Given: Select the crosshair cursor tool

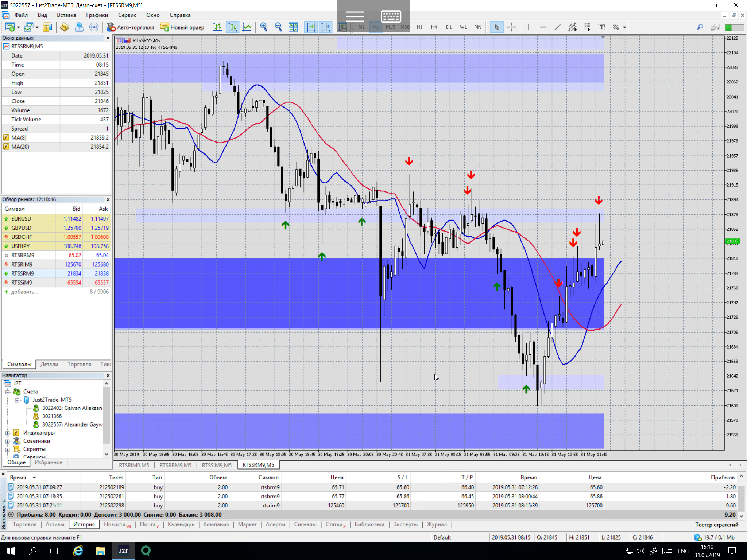Looking at the screenshot, I should click(x=511, y=27).
